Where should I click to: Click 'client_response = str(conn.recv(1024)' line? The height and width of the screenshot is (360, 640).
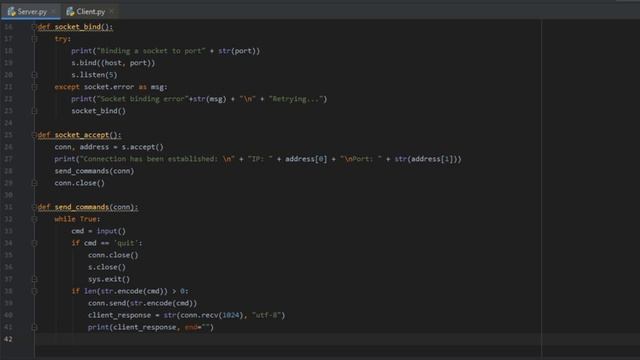186,315
